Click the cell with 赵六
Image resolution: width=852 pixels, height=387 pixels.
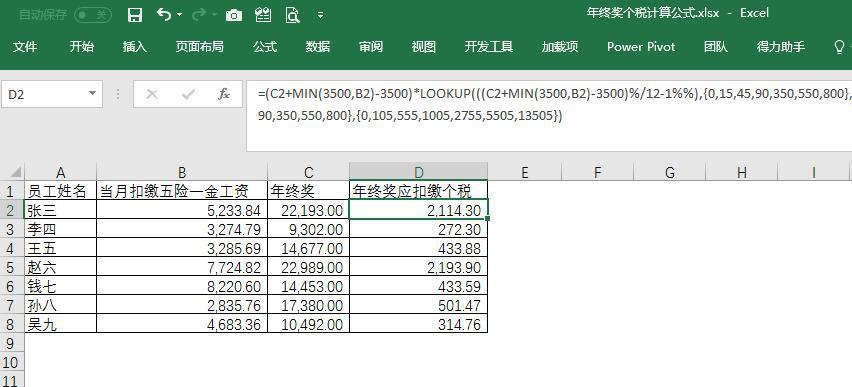point(60,267)
